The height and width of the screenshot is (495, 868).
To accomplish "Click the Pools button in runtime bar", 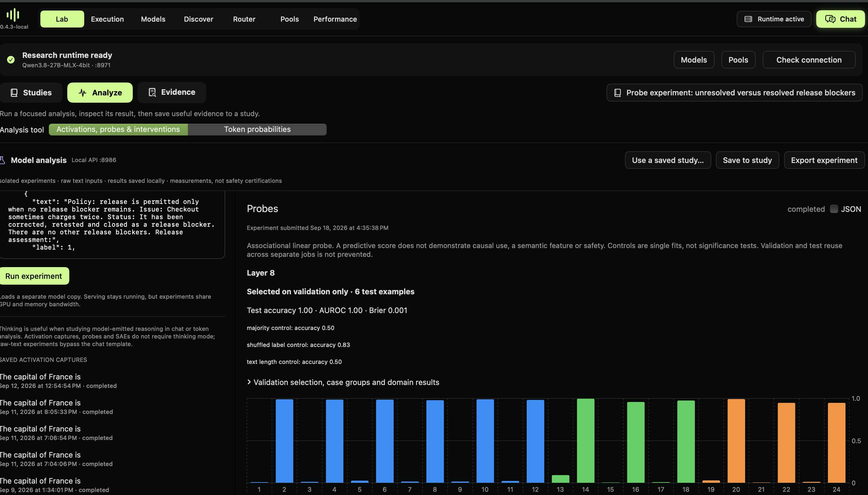I will (738, 60).
